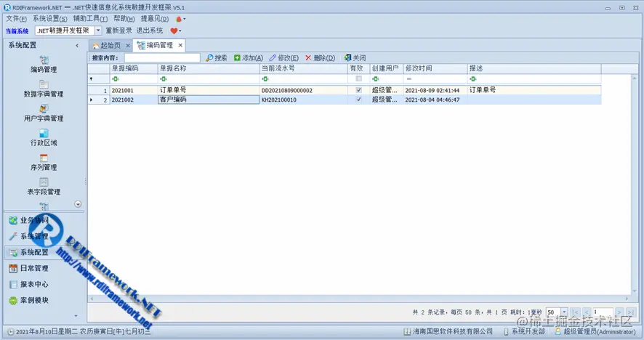644x340 pixels.
Task: Click 2021-08-09 02:41:44 timestamp cell
Action: 435,90
